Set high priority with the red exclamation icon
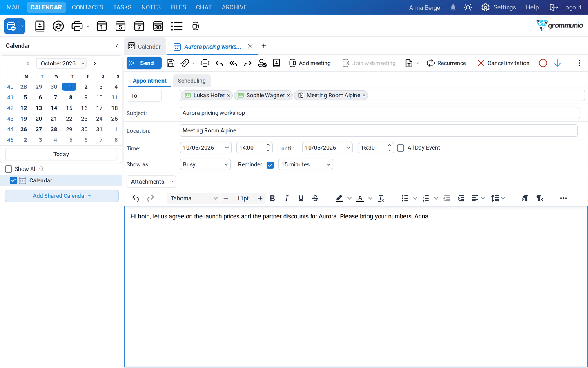The width and height of the screenshot is (588, 368). 543,63
